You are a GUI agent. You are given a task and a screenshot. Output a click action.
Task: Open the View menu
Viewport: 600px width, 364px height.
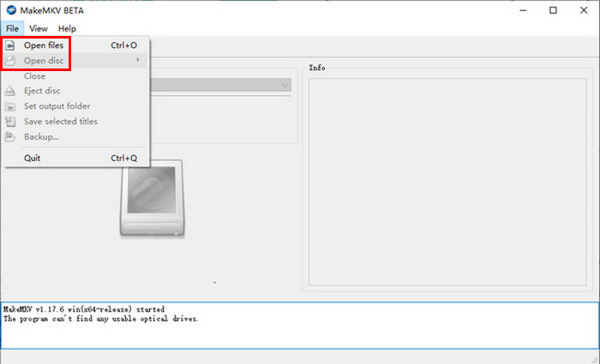tap(39, 28)
